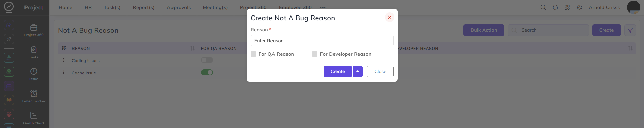Screen dimensions: 644x128
Task: Click the page Create button beside Search
Action: (x=606, y=30)
